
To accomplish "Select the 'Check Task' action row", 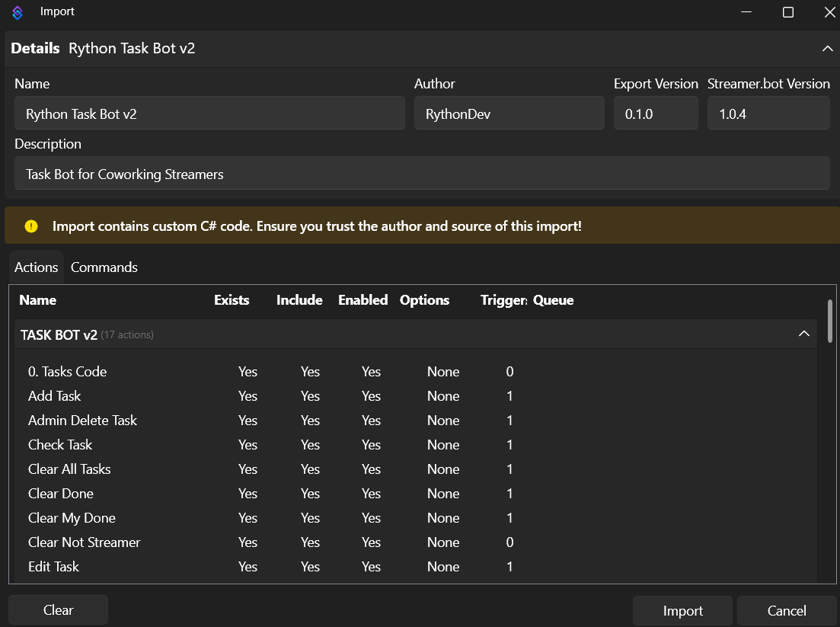I will (x=416, y=445).
